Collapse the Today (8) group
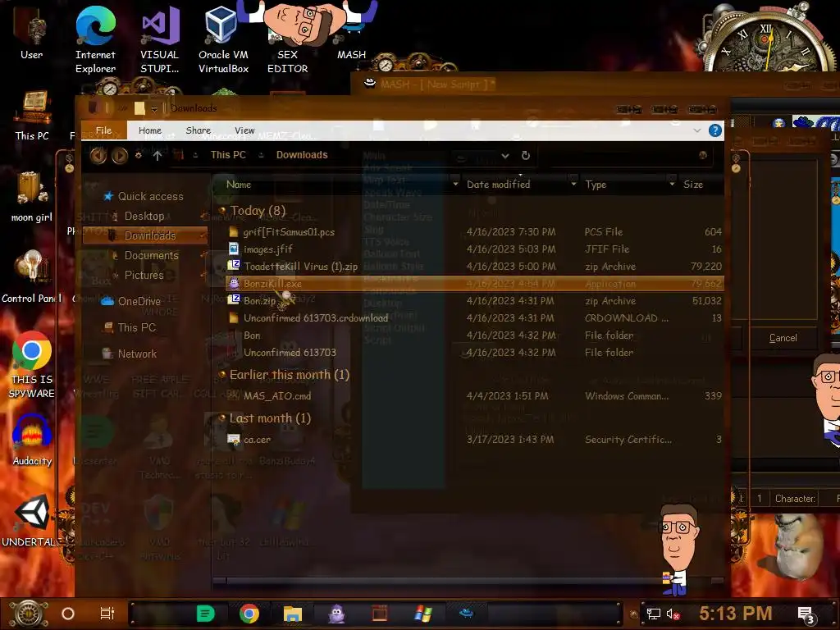Image resolution: width=840 pixels, height=630 pixels. pos(221,211)
